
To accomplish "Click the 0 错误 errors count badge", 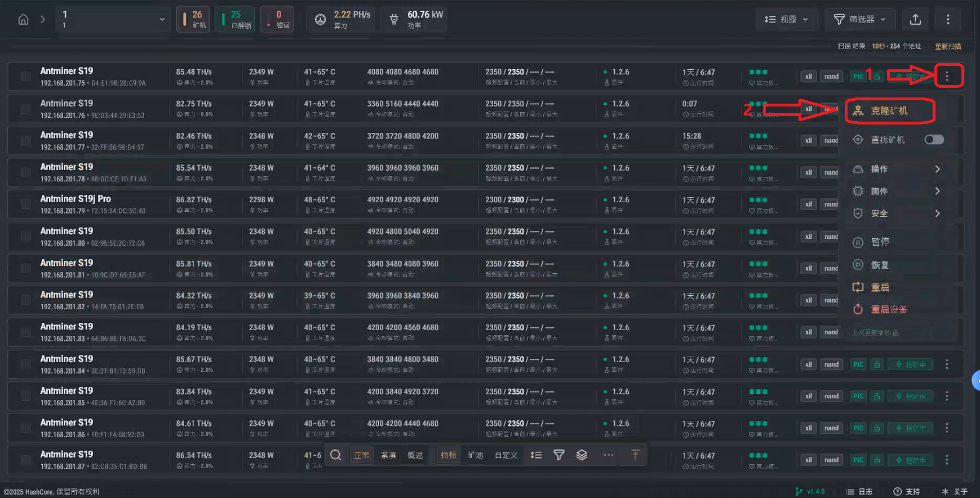I will (277, 19).
